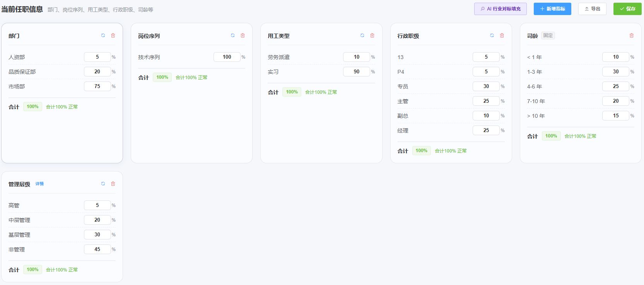Screen dimensions: 644x285
Task: Edit 副总 percentage field
Action: [486, 116]
